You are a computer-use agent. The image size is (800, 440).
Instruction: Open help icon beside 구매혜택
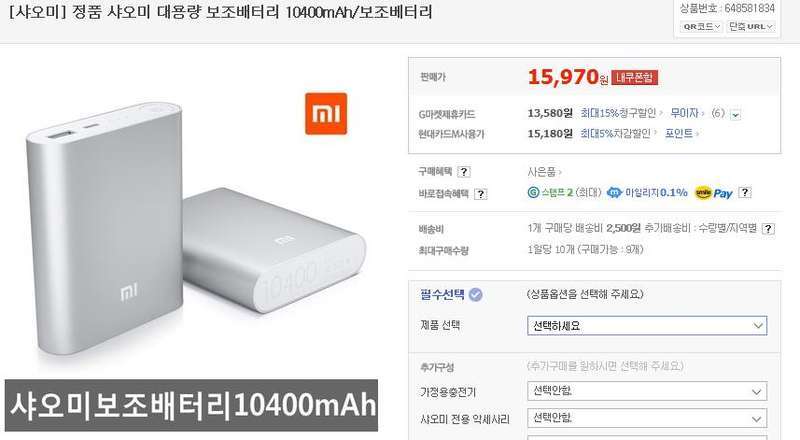464,172
